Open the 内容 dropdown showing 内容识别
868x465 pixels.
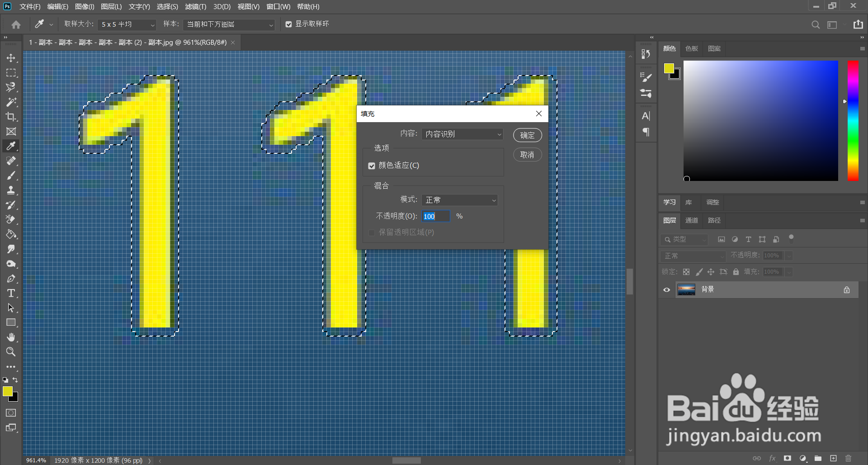(462, 134)
